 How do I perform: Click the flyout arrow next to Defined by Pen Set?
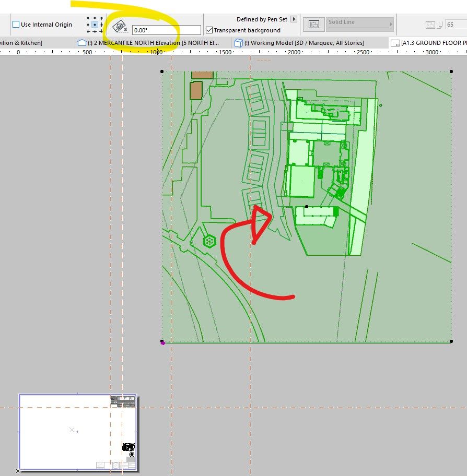click(x=294, y=19)
